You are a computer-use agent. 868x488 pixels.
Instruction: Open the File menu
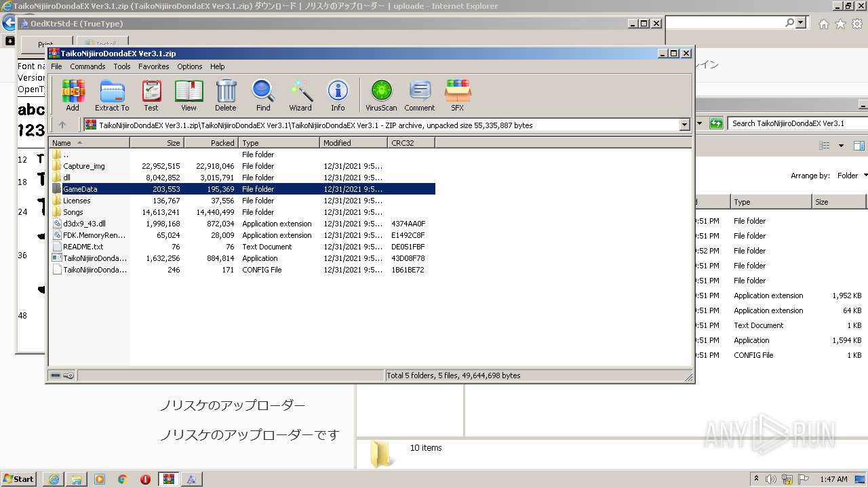click(56, 66)
